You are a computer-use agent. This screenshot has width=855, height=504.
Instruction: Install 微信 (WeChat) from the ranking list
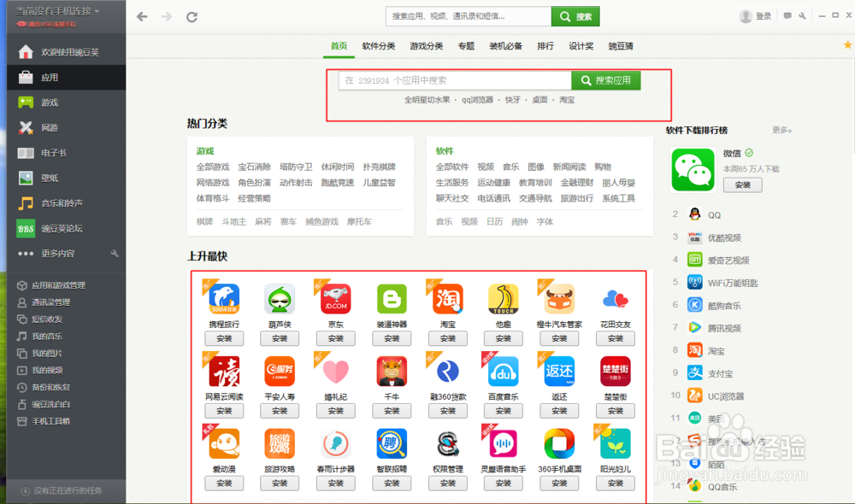(x=742, y=185)
